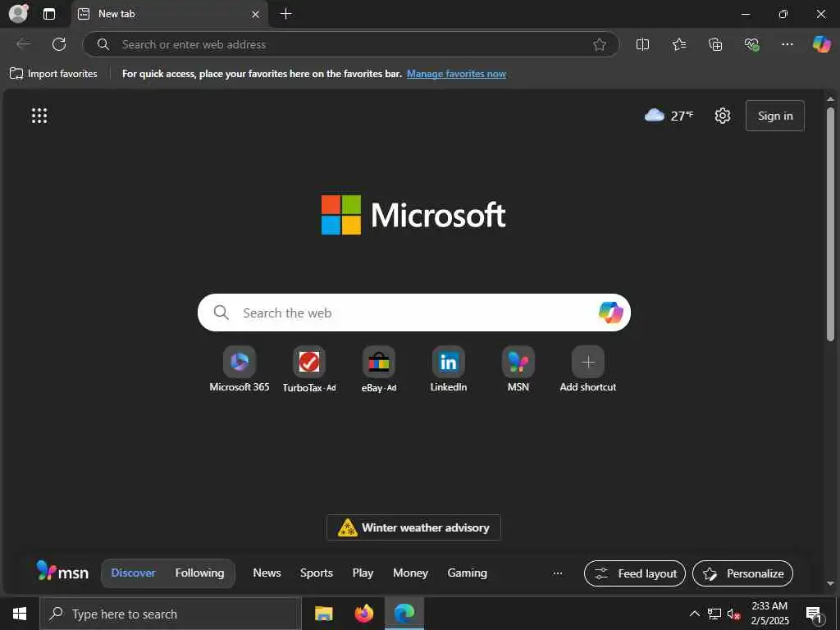Open the Sports feed tab
840x630 pixels.
pos(316,573)
